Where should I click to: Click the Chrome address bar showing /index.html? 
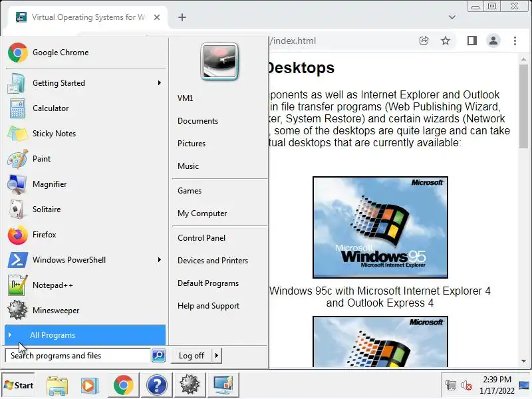point(341,41)
